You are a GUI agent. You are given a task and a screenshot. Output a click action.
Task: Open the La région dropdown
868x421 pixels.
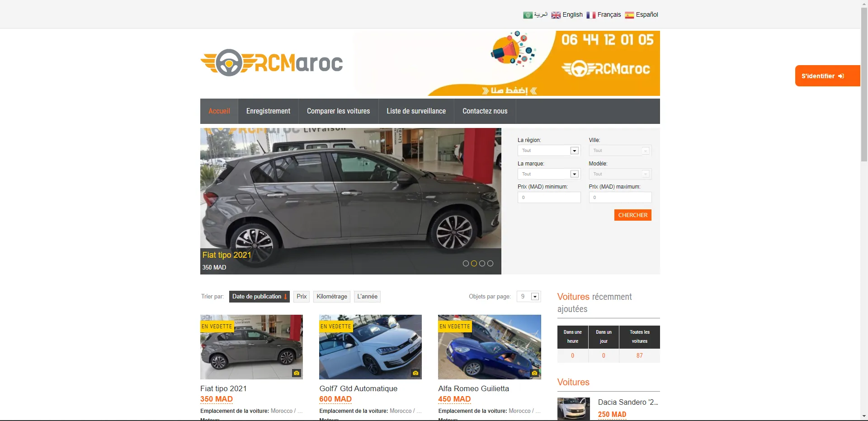tap(549, 151)
